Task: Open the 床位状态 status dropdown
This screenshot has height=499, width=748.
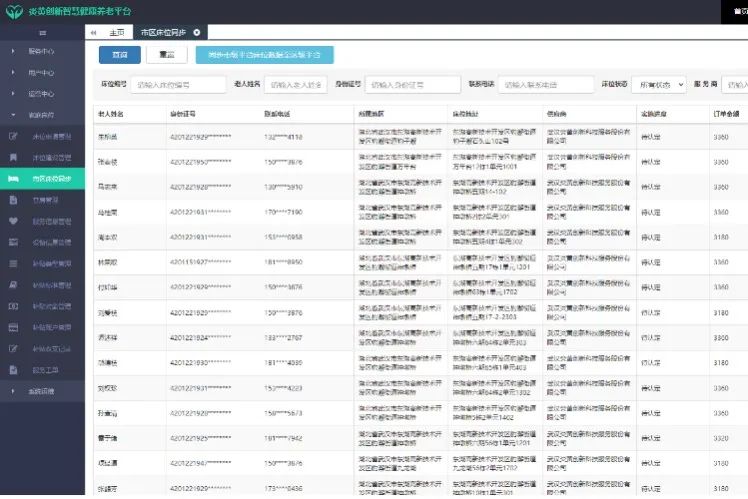Action: [658, 85]
